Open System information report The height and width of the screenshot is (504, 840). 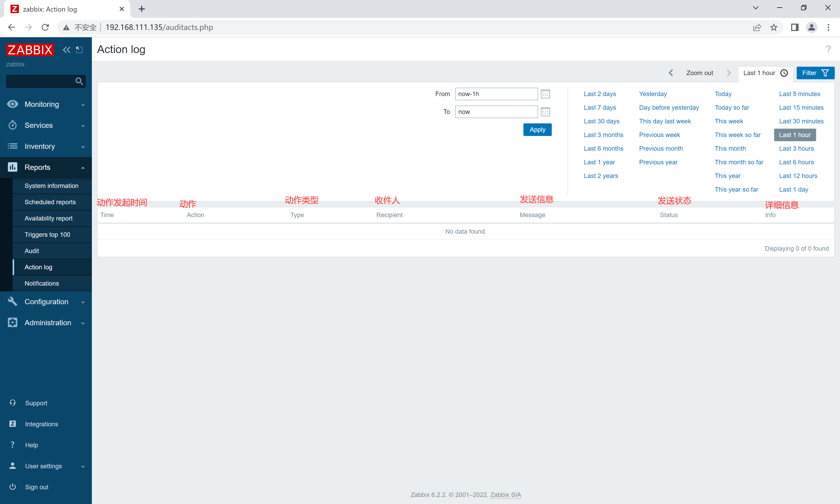(x=52, y=186)
